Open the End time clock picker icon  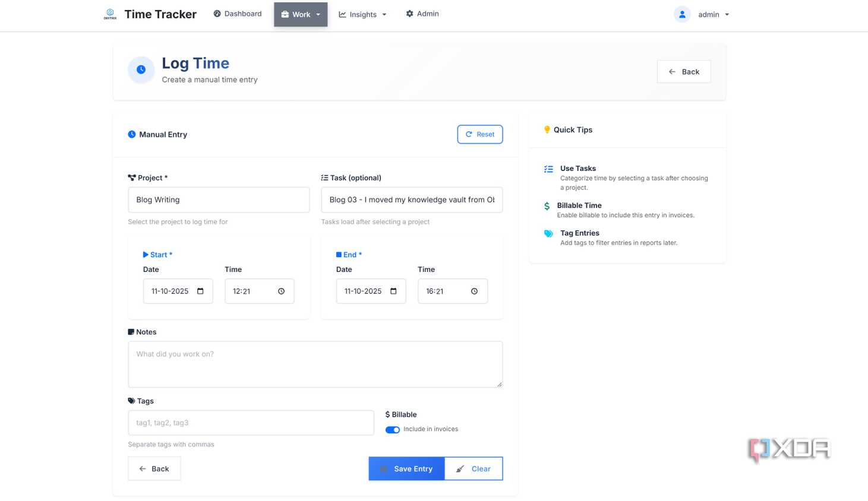click(474, 291)
